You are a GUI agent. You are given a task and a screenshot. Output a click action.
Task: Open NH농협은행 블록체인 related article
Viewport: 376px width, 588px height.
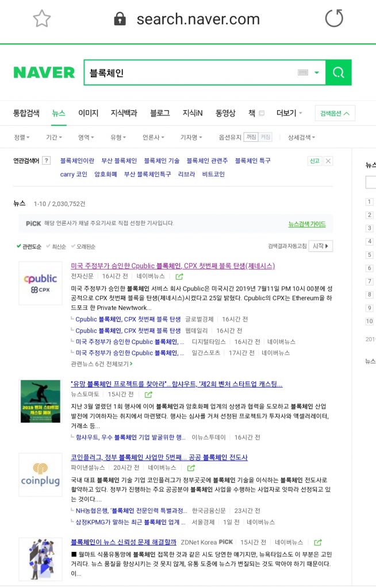131,510
